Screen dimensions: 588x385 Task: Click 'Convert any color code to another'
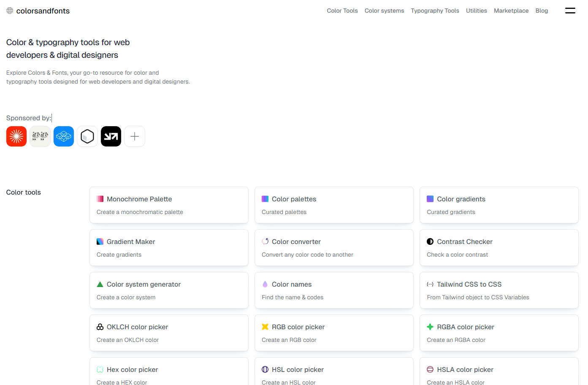[307, 255]
